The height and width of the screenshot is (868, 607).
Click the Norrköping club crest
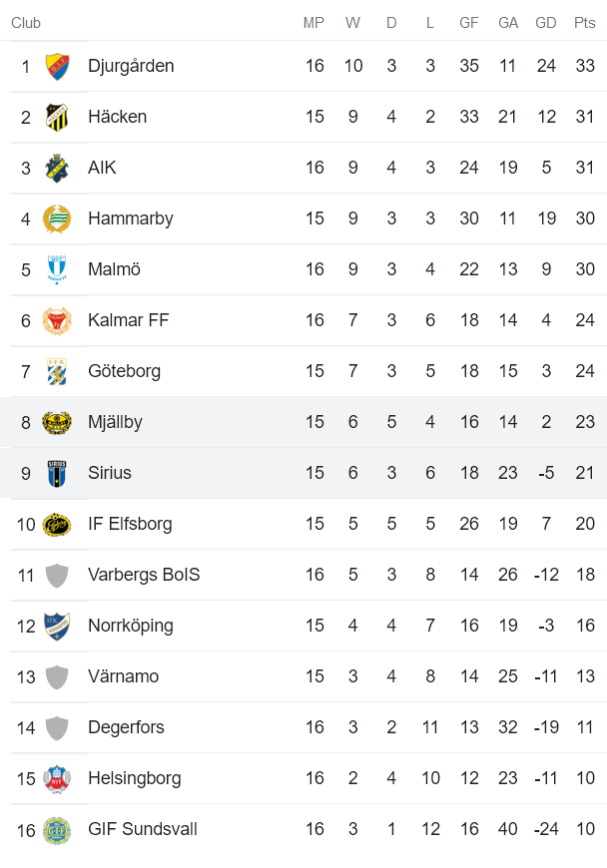pos(57,626)
